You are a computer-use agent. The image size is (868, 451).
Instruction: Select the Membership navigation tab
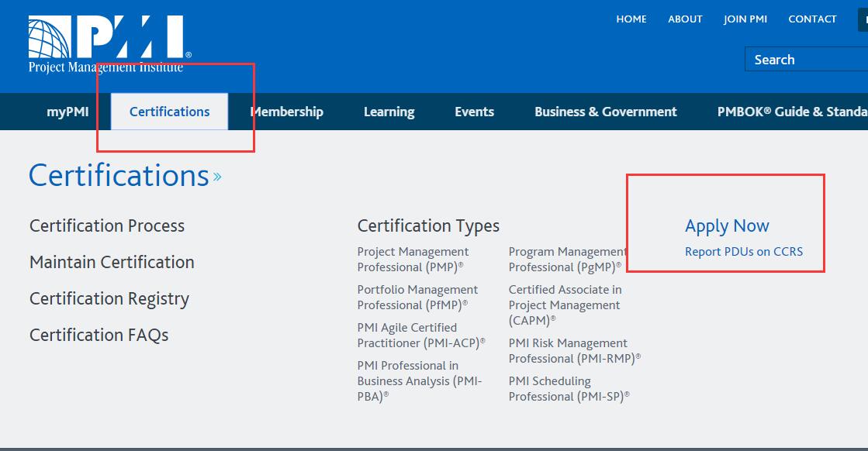click(286, 112)
